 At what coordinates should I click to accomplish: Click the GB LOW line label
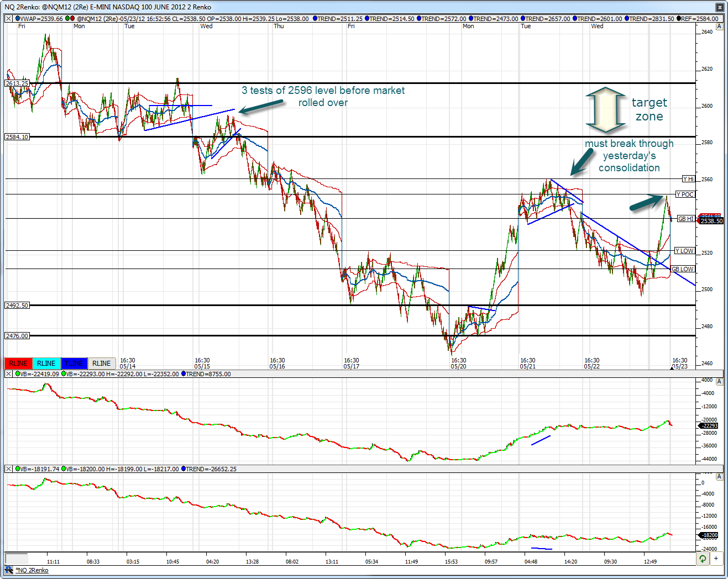[x=683, y=269]
